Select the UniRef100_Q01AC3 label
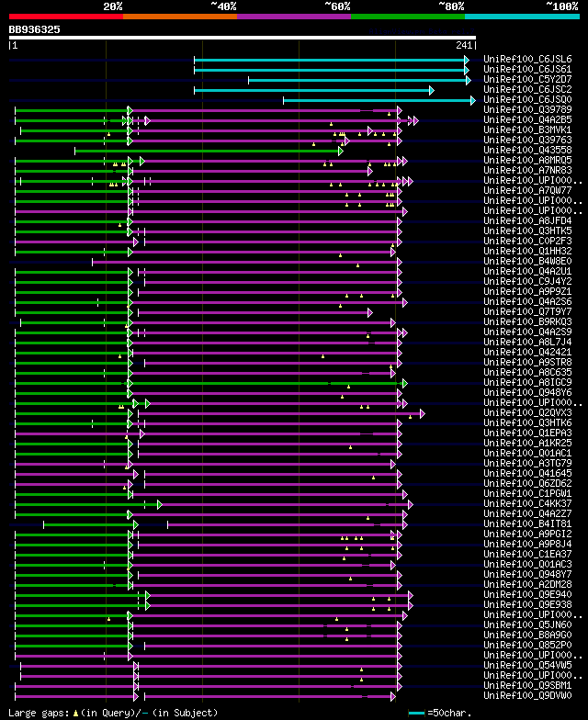Screen dimensions: 588x720 (x=527, y=564)
